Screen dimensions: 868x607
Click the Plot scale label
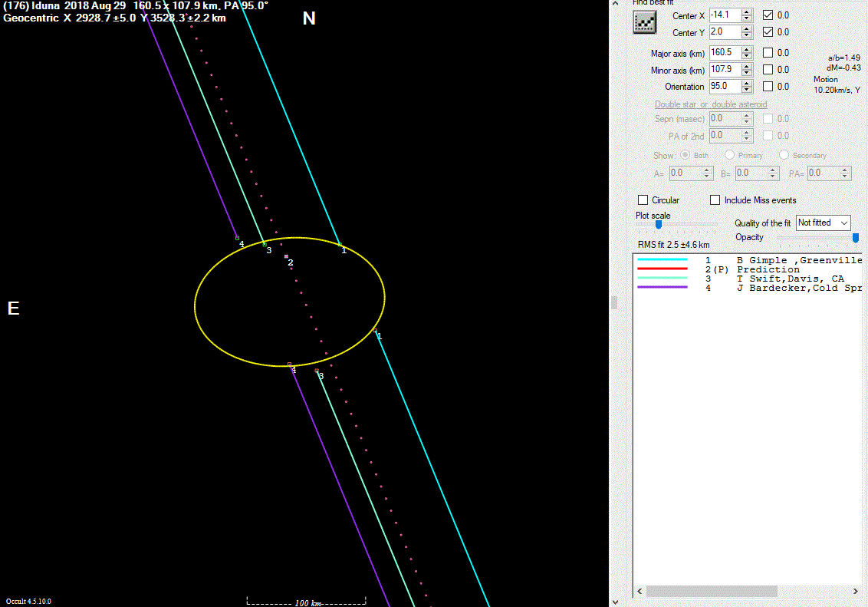click(x=653, y=216)
